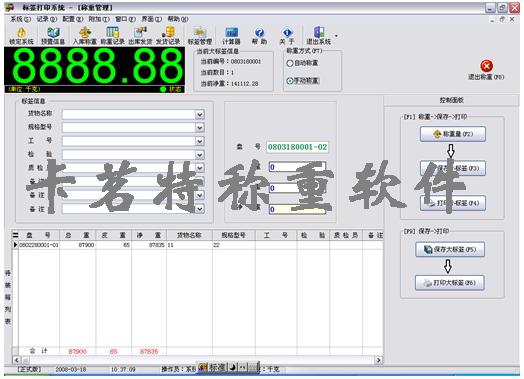524x379 pixels.
Task: Click the 出库发货 shipping toolbar icon
Action: click(140, 36)
